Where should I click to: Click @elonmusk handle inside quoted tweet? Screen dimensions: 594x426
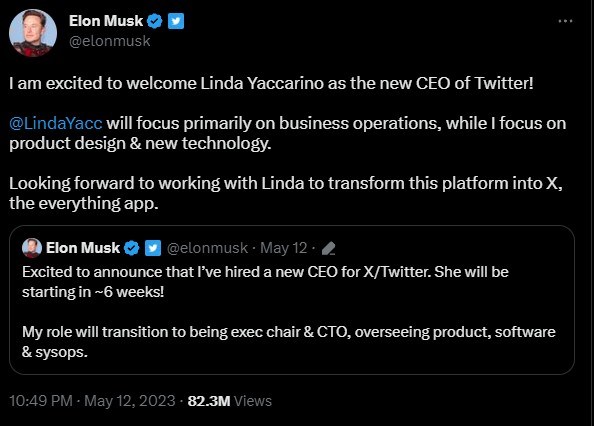coord(207,248)
